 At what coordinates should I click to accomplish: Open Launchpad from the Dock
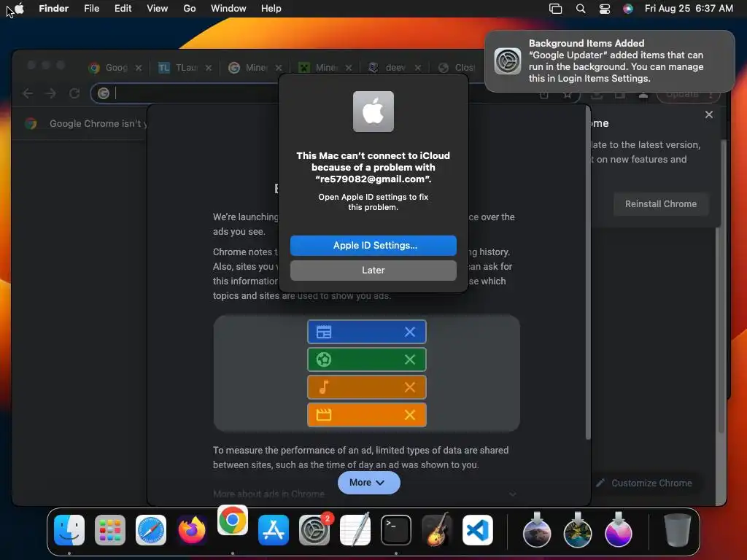[110, 530]
